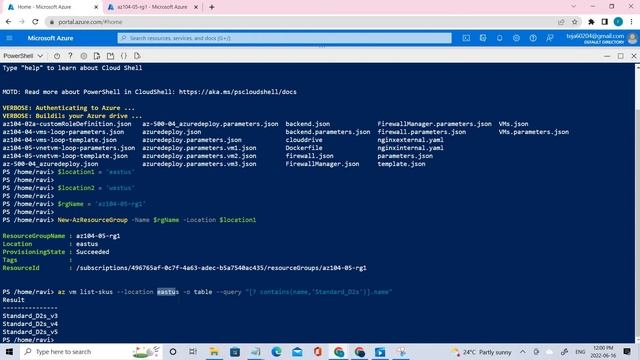
Task: Click the Succeeded provisioning state value
Action: tap(93, 252)
